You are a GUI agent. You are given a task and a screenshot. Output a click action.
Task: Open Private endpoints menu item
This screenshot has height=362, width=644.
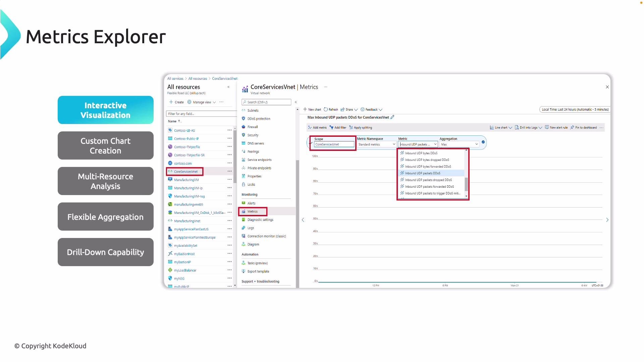coord(259,168)
